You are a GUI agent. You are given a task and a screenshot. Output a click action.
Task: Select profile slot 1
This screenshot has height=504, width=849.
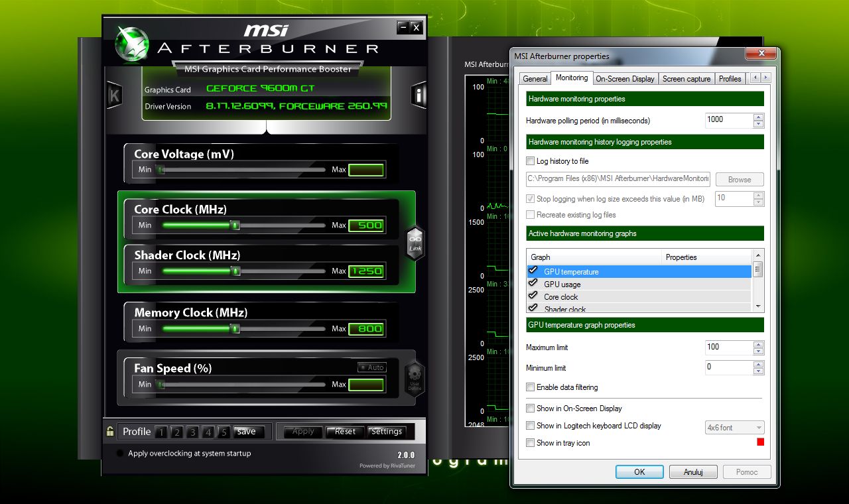pos(161,432)
